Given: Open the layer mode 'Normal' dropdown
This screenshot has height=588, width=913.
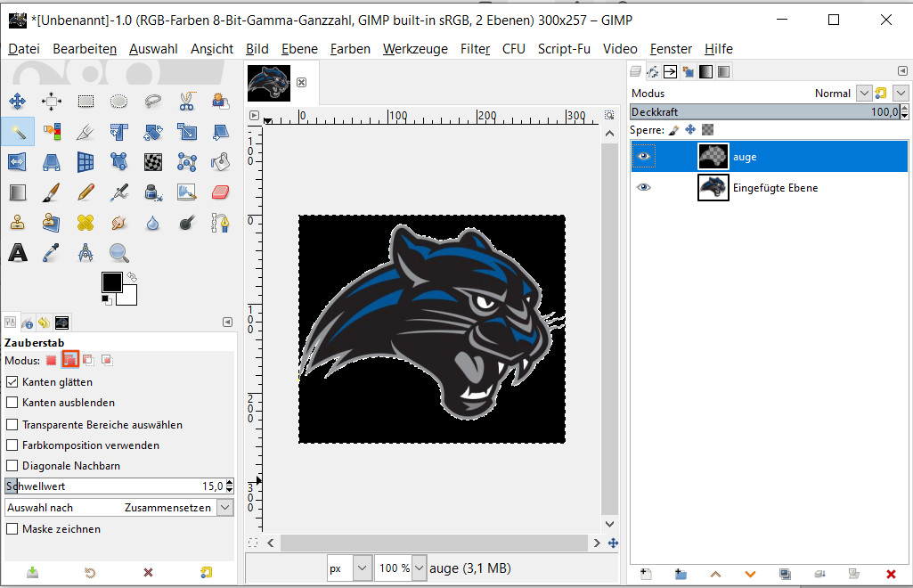Looking at the screenshot, I should click(863, 94).
